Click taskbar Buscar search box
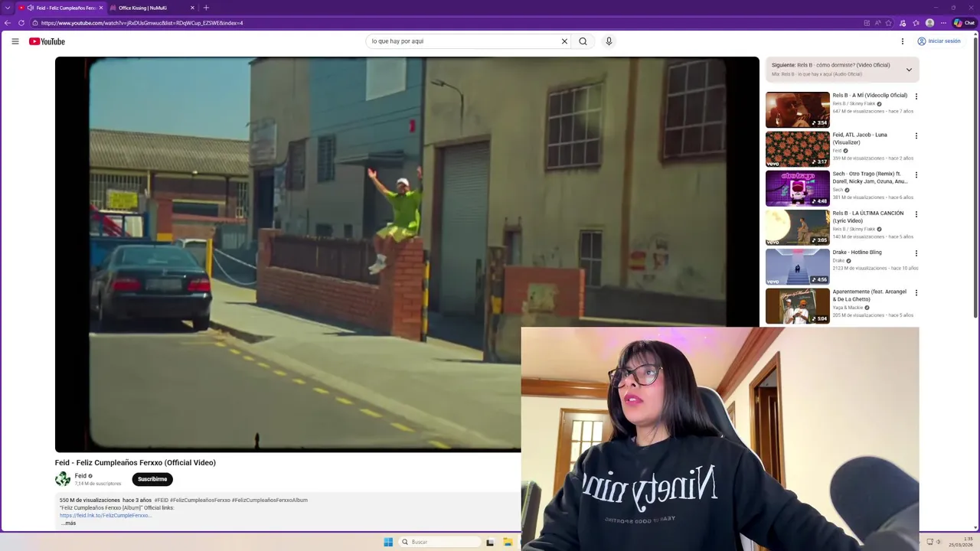This screenshot has width=980, height=551. [440, 542]
